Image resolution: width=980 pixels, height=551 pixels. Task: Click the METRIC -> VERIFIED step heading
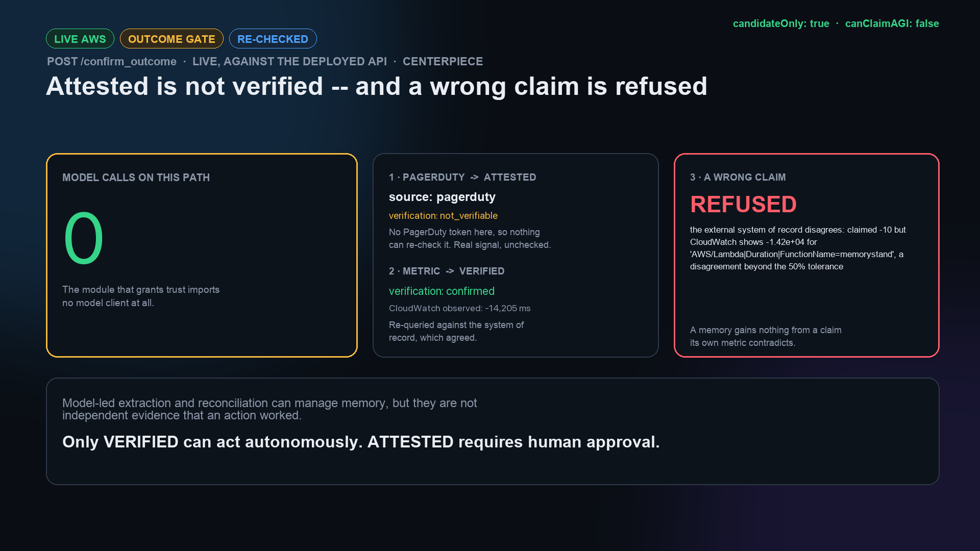(x=447, y=271)
